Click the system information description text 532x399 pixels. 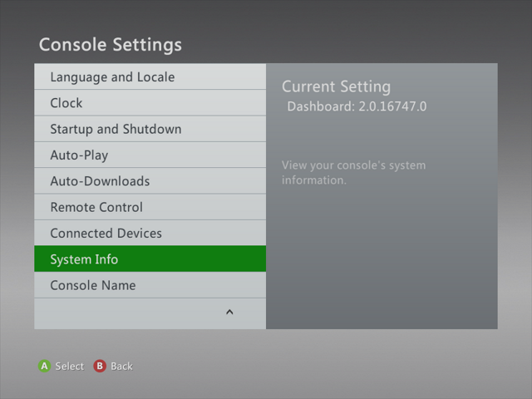point(353,172)
